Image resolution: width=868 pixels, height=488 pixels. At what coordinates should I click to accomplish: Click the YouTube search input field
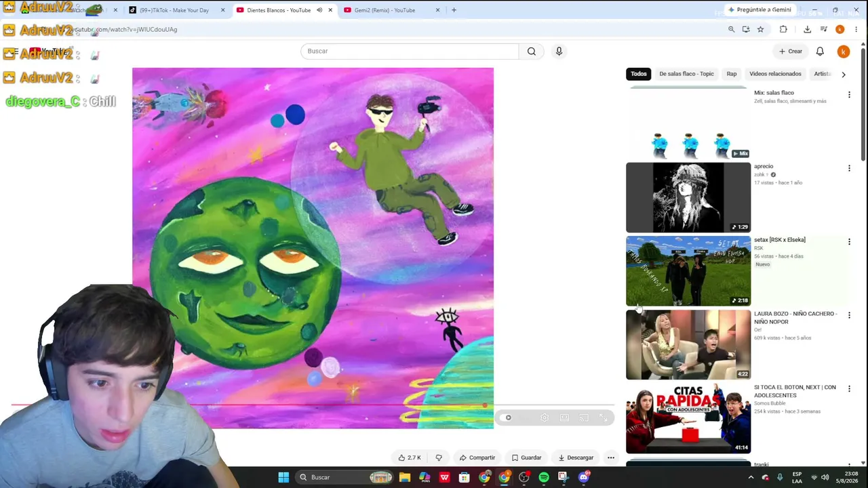coord(410,51)
